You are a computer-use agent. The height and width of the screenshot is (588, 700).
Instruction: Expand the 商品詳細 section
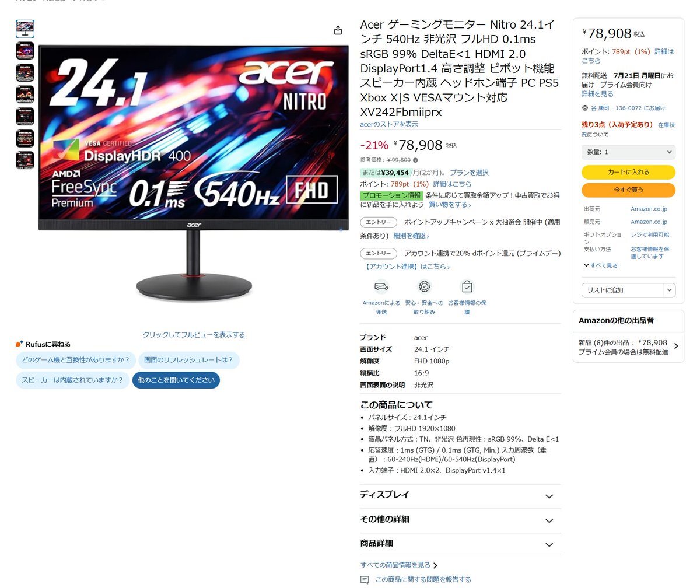click(460, 544)
